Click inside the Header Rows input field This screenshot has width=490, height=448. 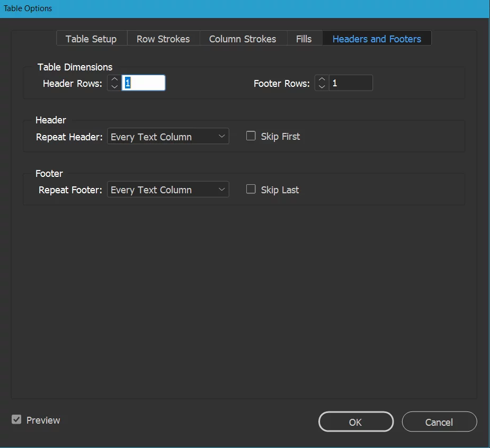click(143, 83)
